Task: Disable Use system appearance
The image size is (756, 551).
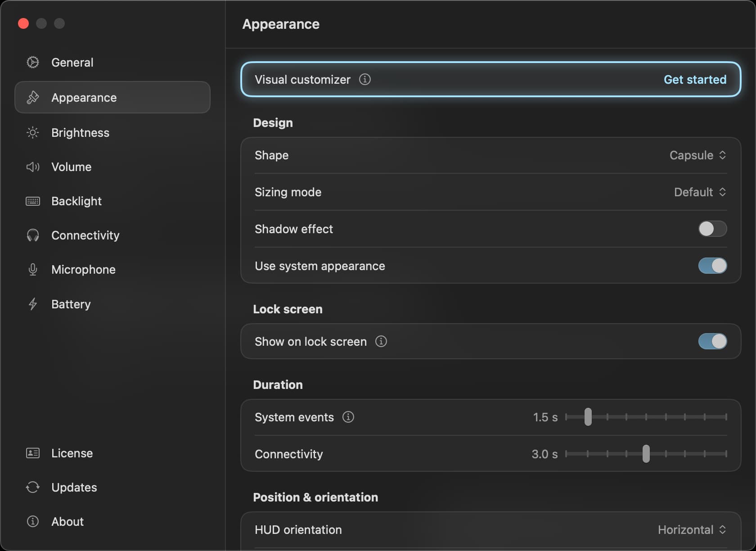Action: 712,266
